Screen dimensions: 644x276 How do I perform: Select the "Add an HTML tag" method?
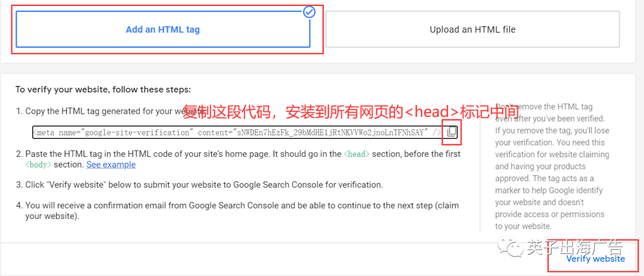pyautogui.click(x=163, y=29)
